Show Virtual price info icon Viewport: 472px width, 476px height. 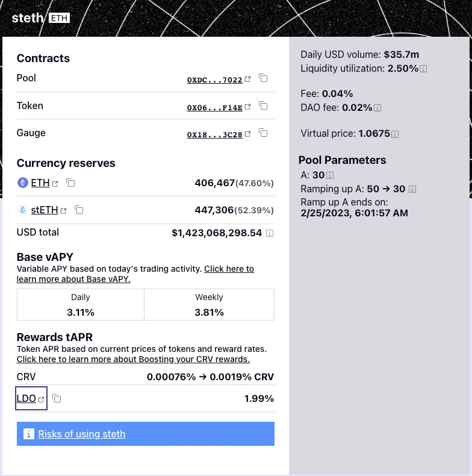[x=395, y=134]
